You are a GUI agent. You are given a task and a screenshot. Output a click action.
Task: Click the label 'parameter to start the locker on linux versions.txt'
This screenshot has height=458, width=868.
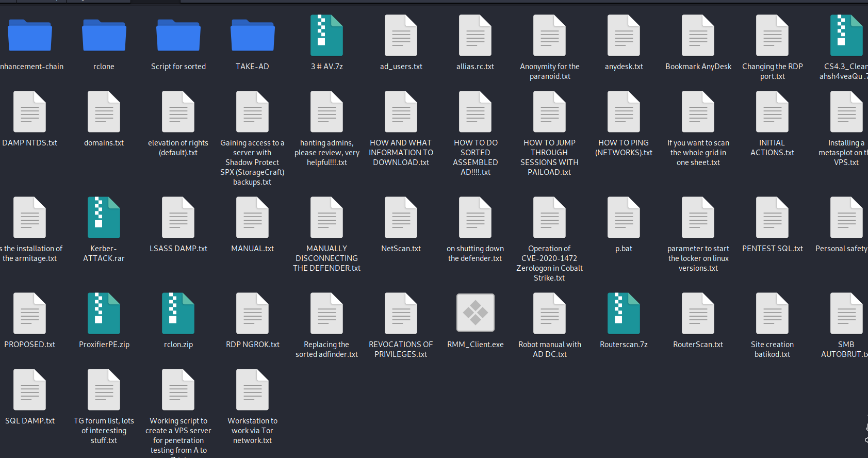tap(698, 258)
